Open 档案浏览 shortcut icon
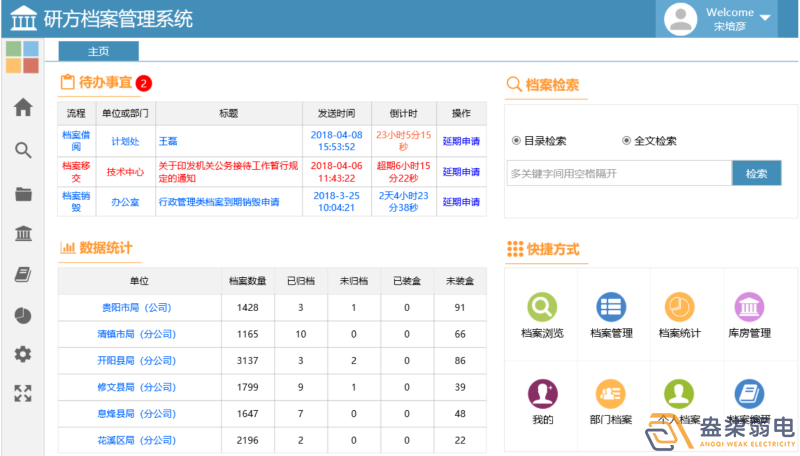 (x=542, y=306)
